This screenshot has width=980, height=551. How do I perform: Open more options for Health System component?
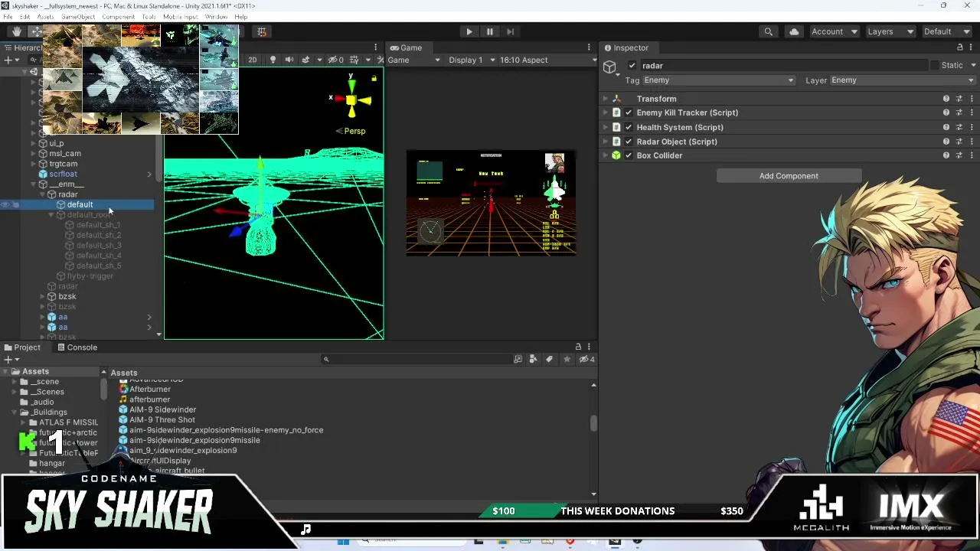point(971,127)
